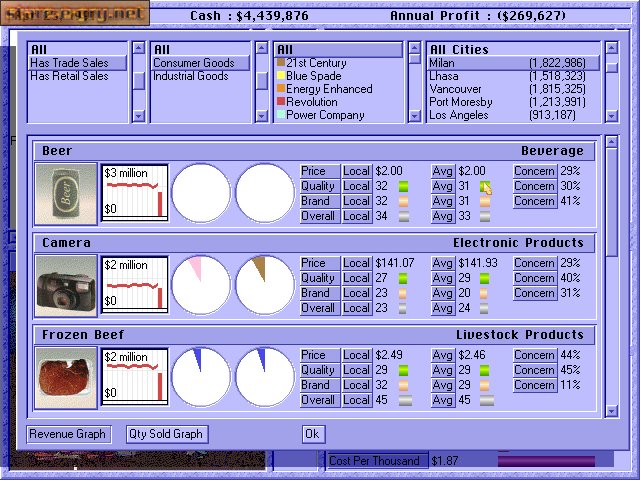Select Has Trade Sales filter

coord(69,63)
